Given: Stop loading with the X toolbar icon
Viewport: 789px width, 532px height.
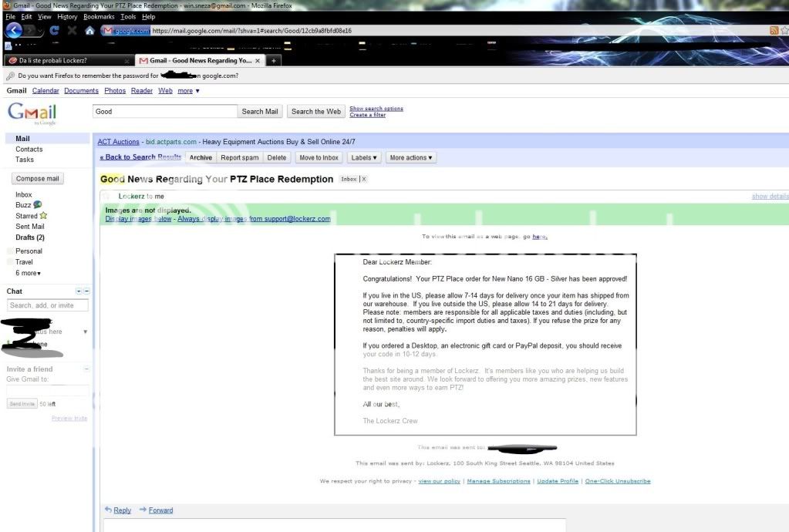Looking at the screenshot, I should point(72,31).
